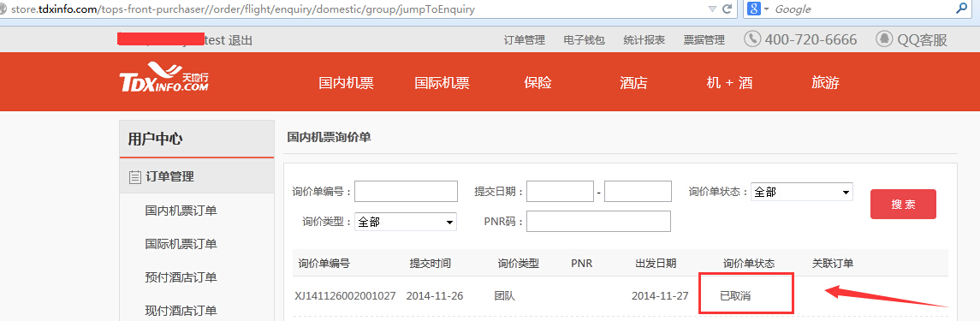The image size is (980, 321).
Task: Click the 询价类型 column header
Action: 518,264
